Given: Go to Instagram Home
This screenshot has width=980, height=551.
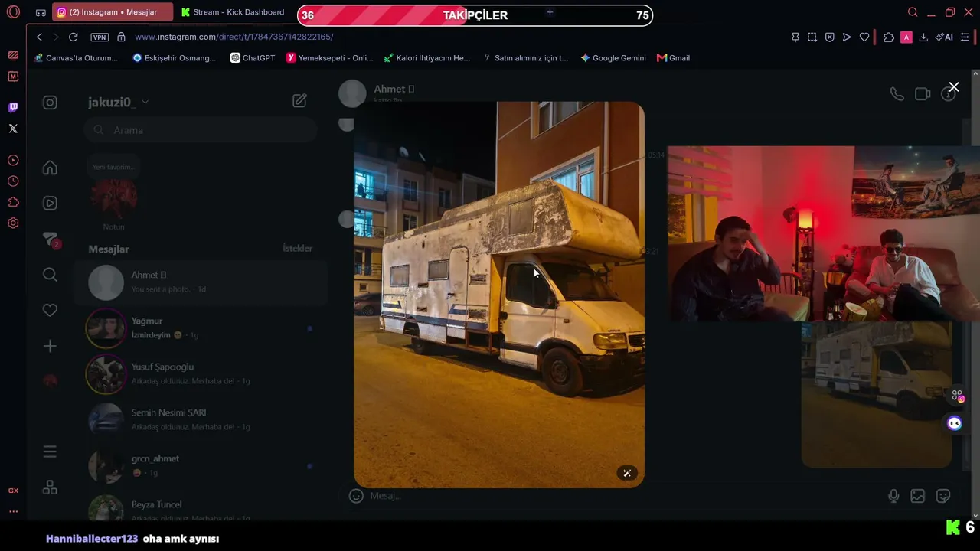Looking at the screenshot, I should 50,168.
